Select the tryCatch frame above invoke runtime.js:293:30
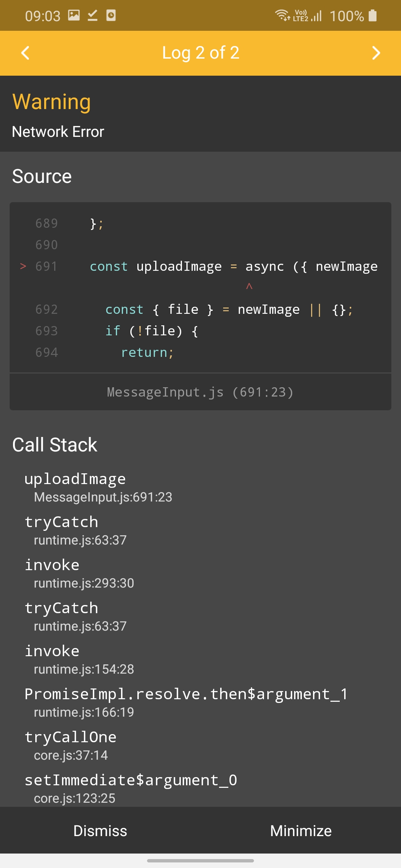This screenshot has width=401, height=868. tap(200, 530)
